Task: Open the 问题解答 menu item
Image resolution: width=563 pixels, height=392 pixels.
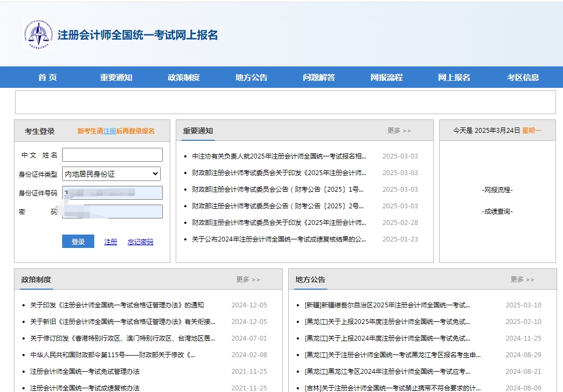Action: coord(320,77)
